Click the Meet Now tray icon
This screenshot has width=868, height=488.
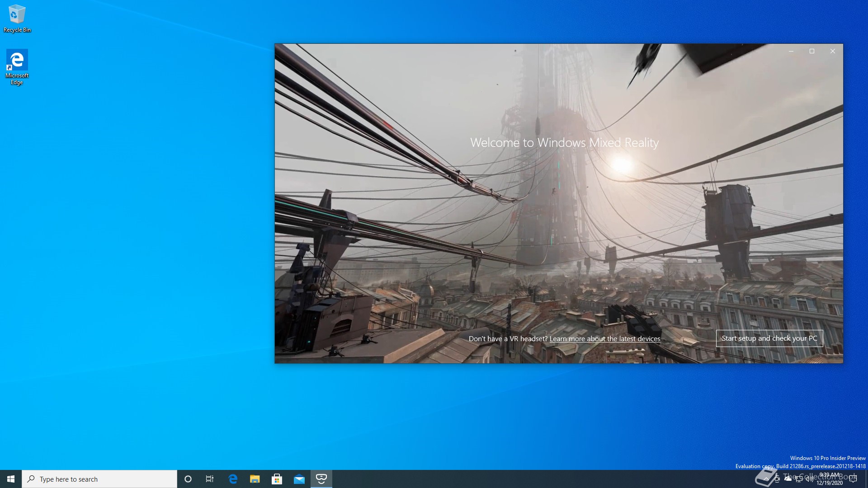coord(777,479)
